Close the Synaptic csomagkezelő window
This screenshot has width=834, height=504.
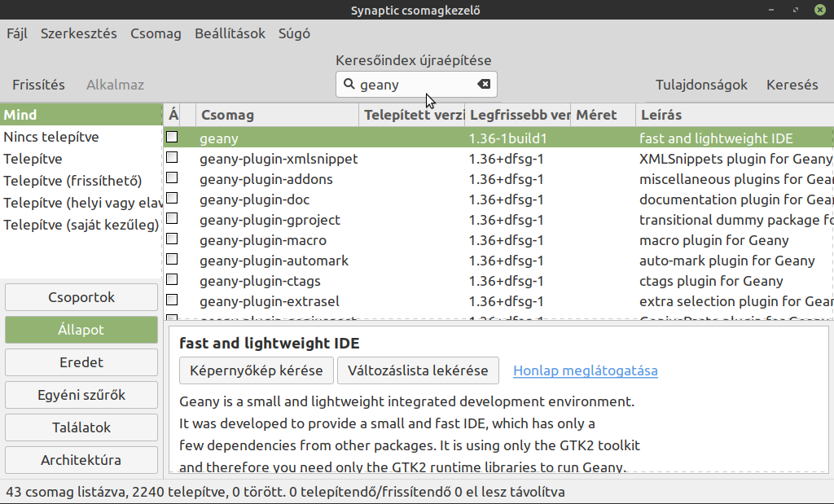[820, 10]
